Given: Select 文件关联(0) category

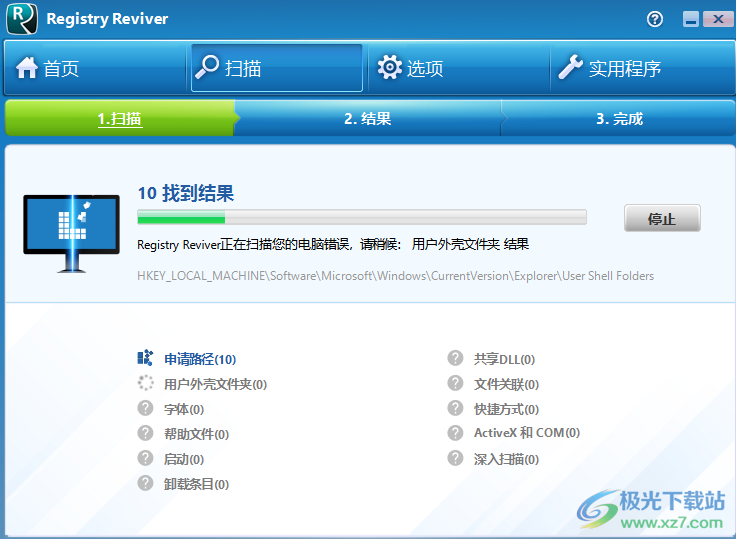Looking at the screenshot, I should [506, 384].
